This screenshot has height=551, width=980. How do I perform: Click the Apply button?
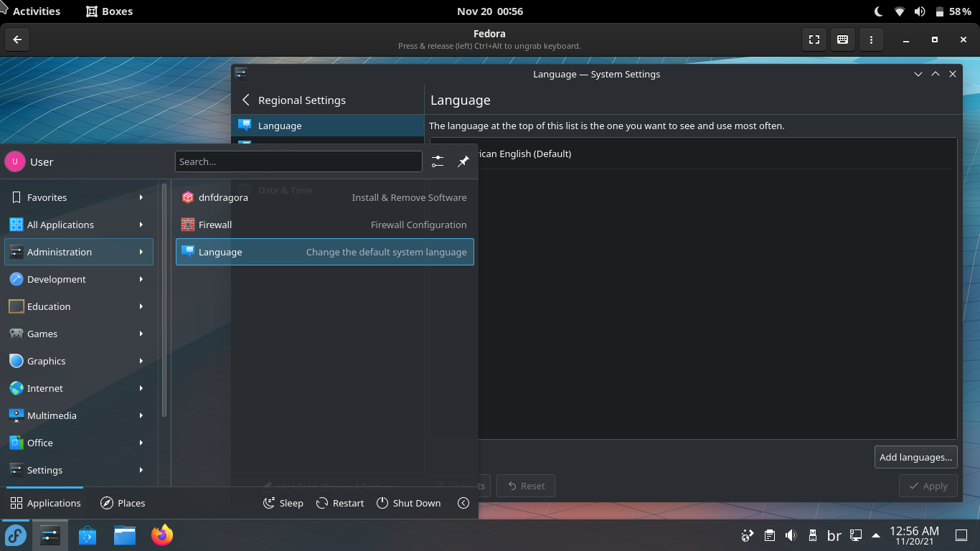tap(928, 486)
